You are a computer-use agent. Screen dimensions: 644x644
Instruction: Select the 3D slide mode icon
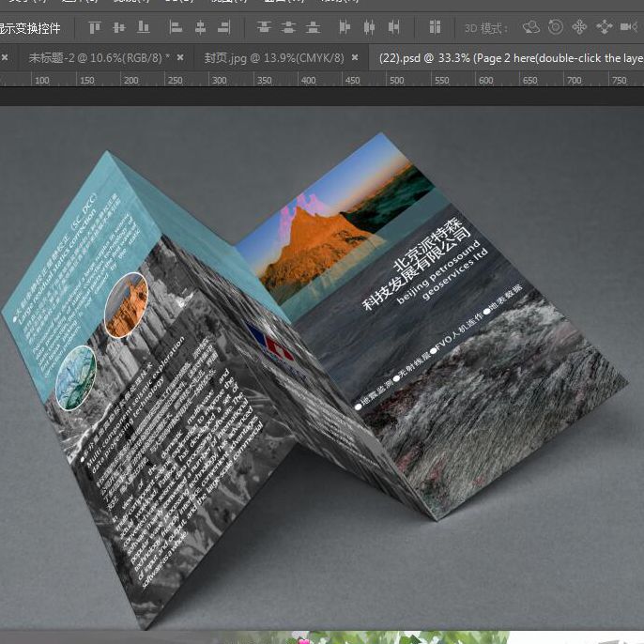[605, 27]
